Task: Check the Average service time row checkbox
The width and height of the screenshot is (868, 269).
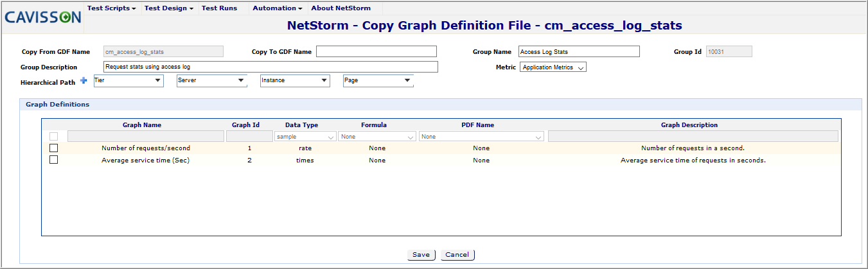Action: [x=53, y=160]
